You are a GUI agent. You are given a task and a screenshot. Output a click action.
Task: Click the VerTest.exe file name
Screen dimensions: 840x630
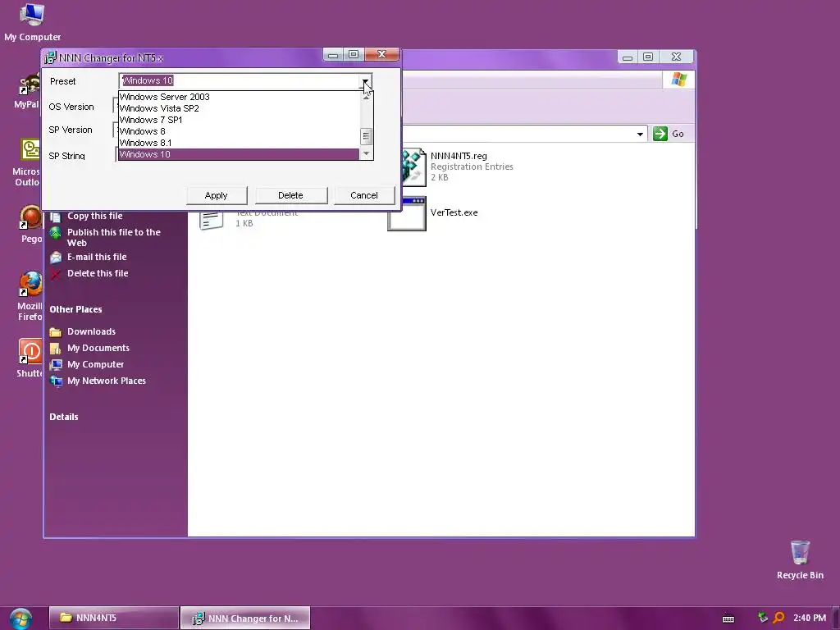click(x=454, y=212)
